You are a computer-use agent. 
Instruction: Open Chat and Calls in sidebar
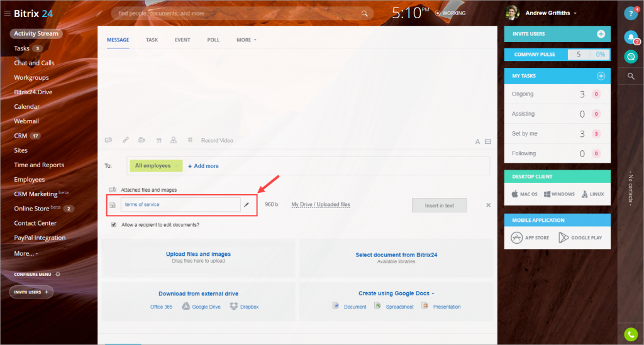pyautogui.click(x=34, y=63)
